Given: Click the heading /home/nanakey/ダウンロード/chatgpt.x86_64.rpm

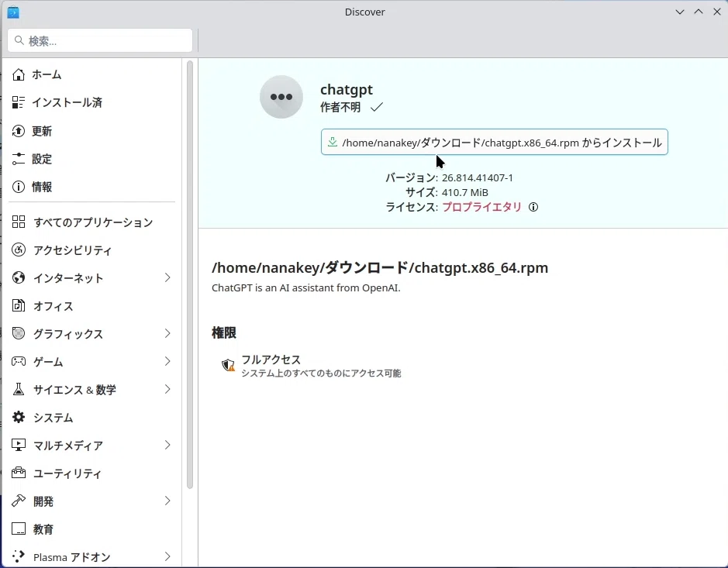Looking at the screenshot, I should point(380,268).
